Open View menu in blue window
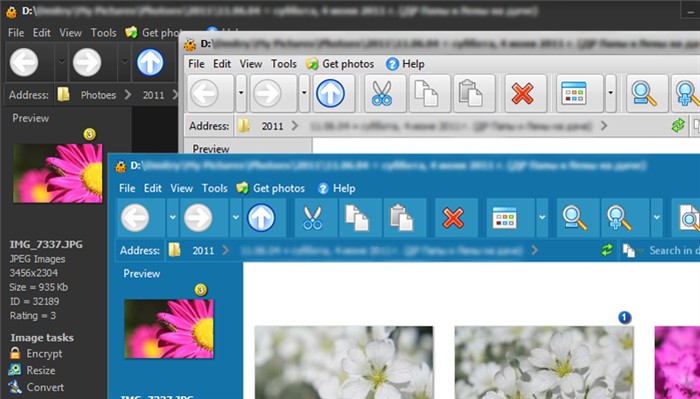The image size is (700, 399). [x=181, y=188]
